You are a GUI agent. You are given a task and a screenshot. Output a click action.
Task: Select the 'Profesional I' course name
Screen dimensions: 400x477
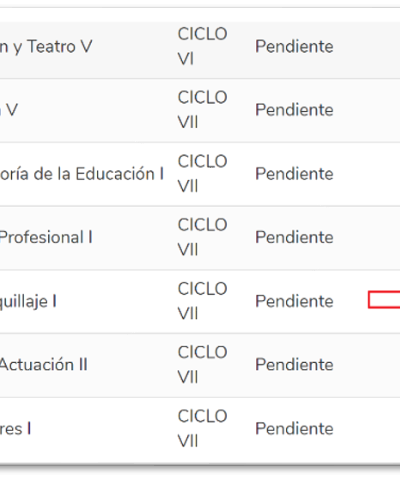(46, 237)
